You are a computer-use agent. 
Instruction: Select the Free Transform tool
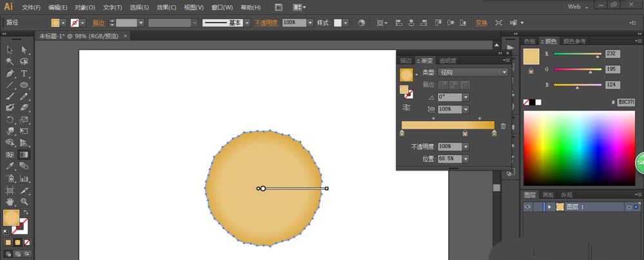click(x=24, y=131)
